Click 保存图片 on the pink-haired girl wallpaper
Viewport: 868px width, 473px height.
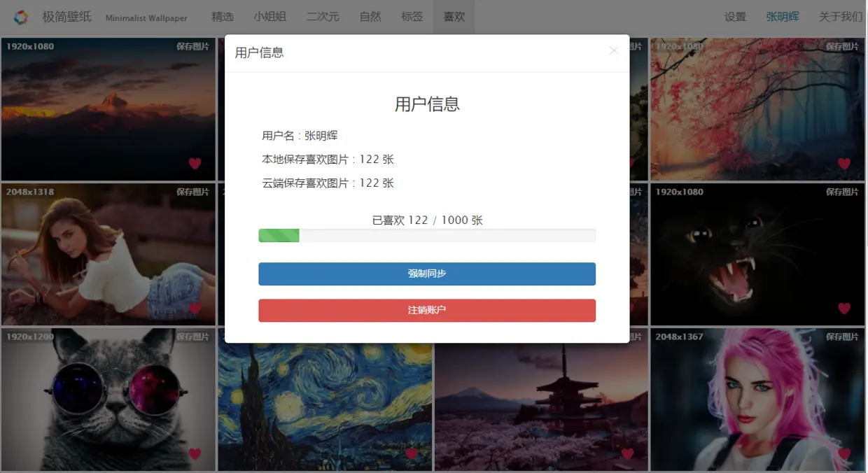pos(842,337)
